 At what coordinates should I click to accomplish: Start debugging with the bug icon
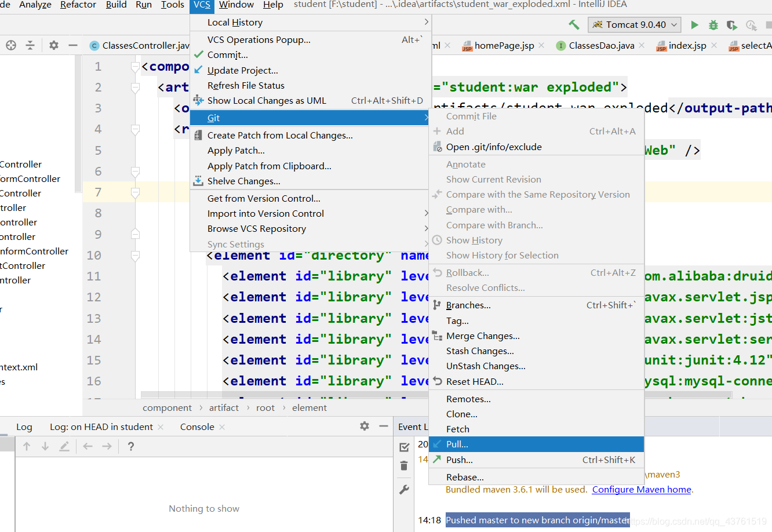pyautogui.click(x=713, y=25)
